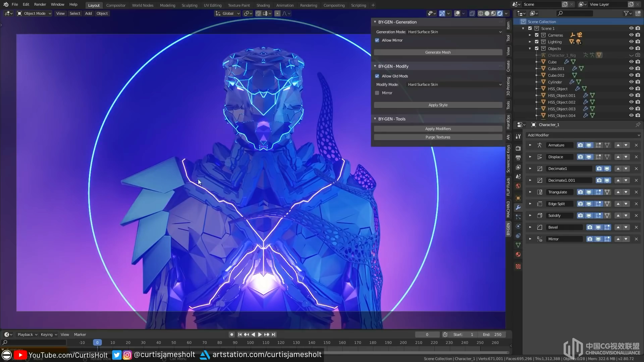Toggle viewport gizmos icon
This screenshot has width=644, height=362.
point(442,13)
